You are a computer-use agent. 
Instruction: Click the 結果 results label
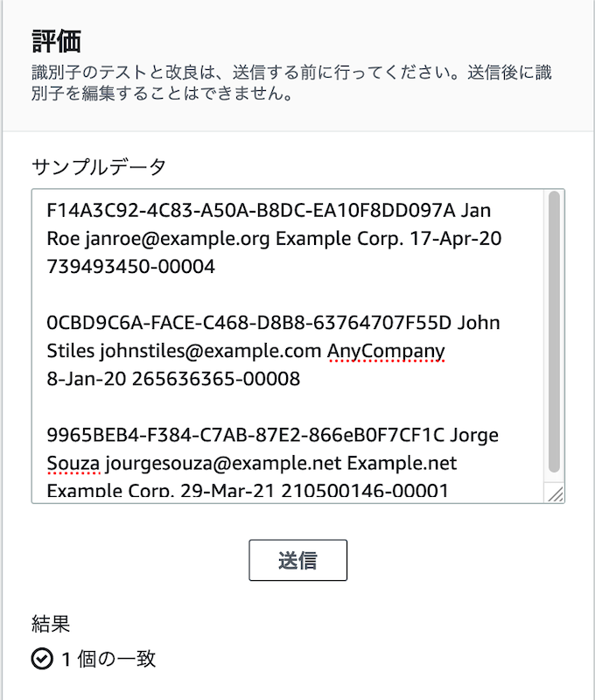pos(50,624)
